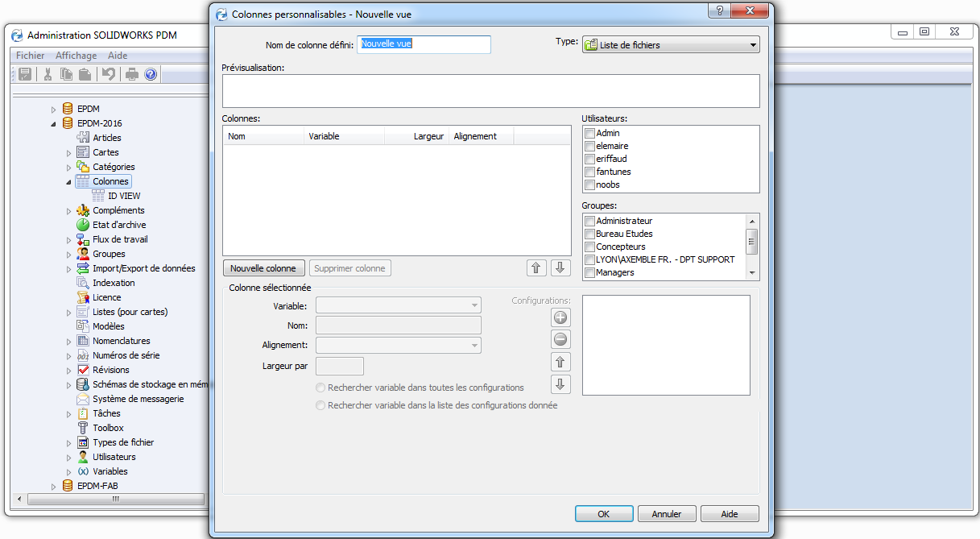Click the Catégories node icon
980x539 pixels.
click(83, 167)
